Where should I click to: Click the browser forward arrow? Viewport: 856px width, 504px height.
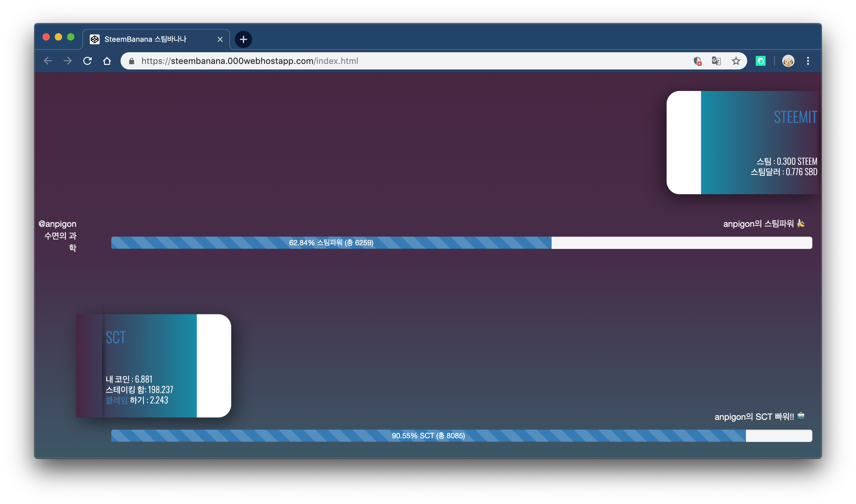click(68, 61)
